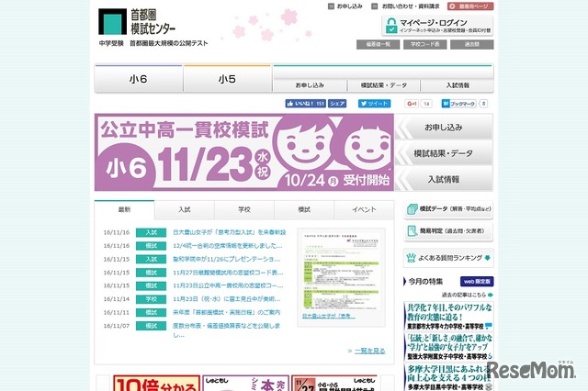Switch to the 模試 news tab
The height and width of the screenshot is (391, 588).
304,210
